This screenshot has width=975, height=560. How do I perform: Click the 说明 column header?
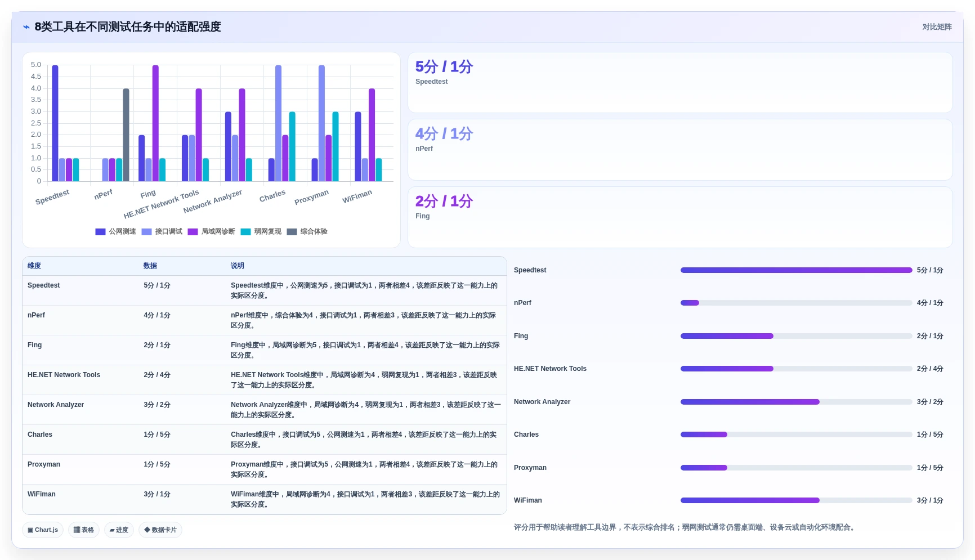(238, 266)
